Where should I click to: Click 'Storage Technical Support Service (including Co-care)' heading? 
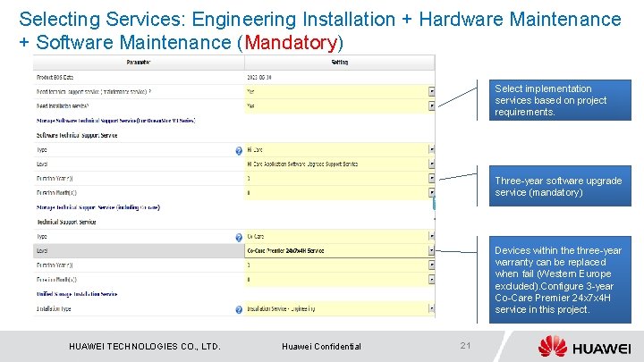(x=98, y=207)
